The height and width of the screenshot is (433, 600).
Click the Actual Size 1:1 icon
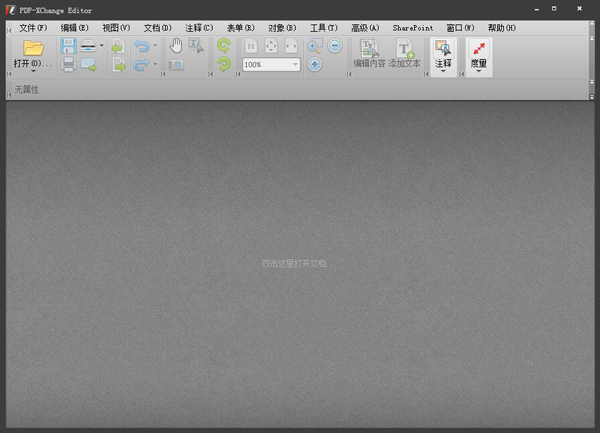[x=251, y=46]
